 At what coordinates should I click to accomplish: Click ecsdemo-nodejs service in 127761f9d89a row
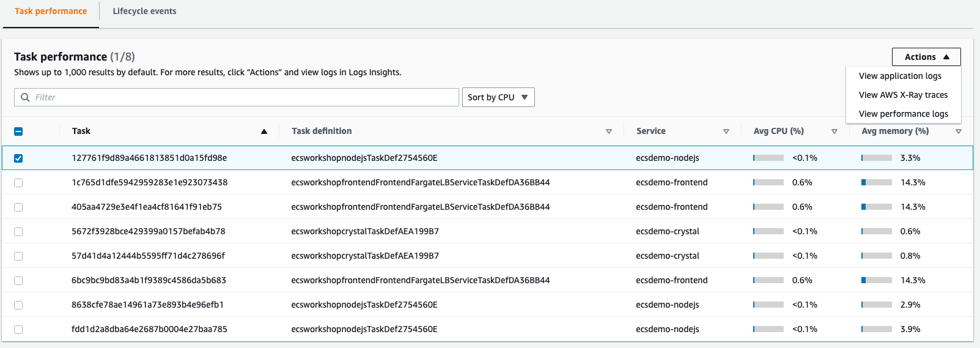(x=668, y=158)
